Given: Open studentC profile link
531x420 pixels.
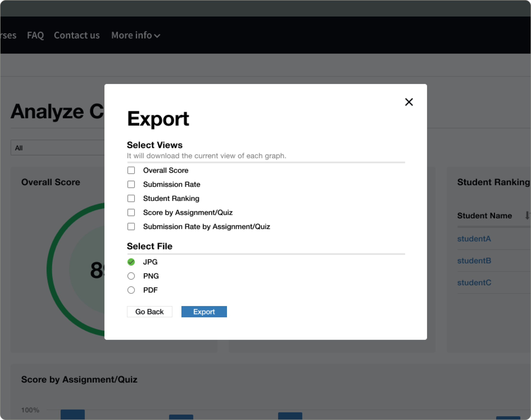Looking at the screenshot, I should coord(474,283).
